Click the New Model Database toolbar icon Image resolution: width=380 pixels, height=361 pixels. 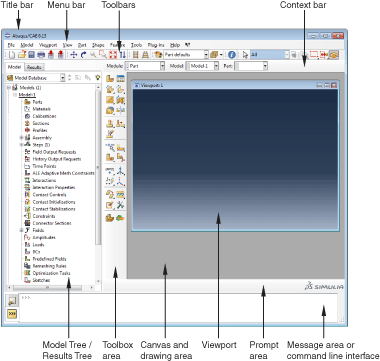(x=12, y=55)
